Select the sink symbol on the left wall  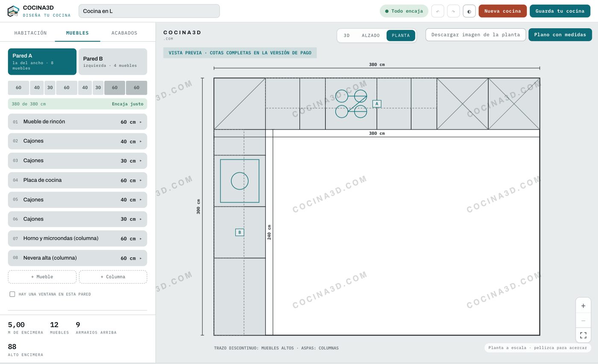pyautogui.click(x=240, y=181)
